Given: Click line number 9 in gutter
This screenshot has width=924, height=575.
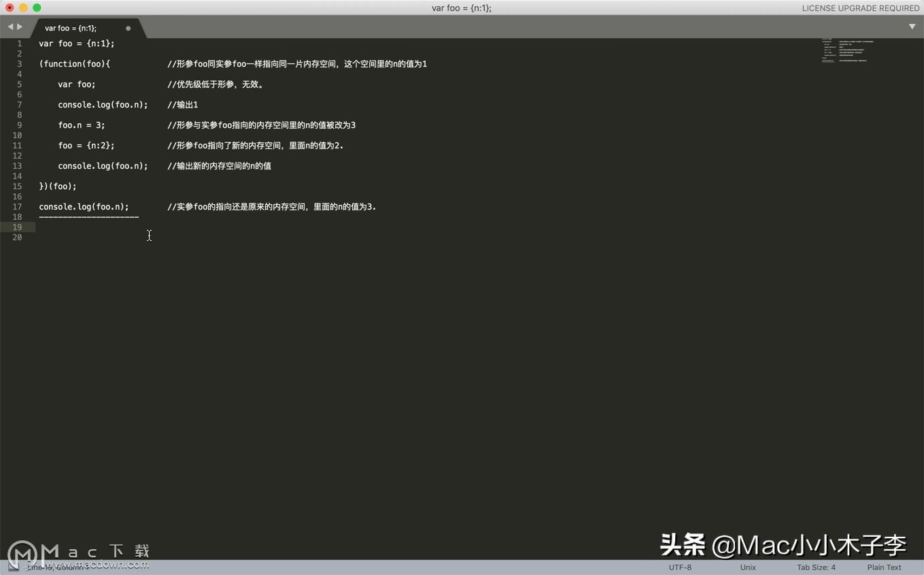Looking at the screenshot, I should [19, 125].
